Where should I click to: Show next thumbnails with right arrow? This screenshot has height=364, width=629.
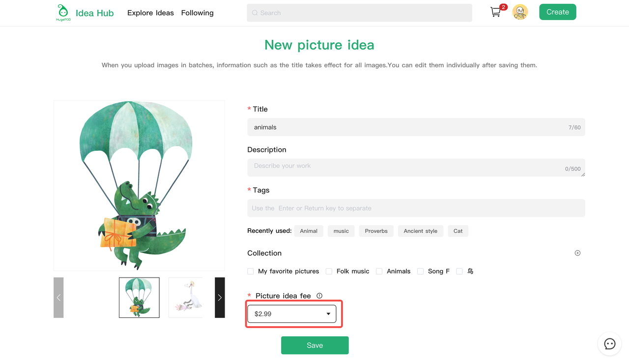click(220, 298)
